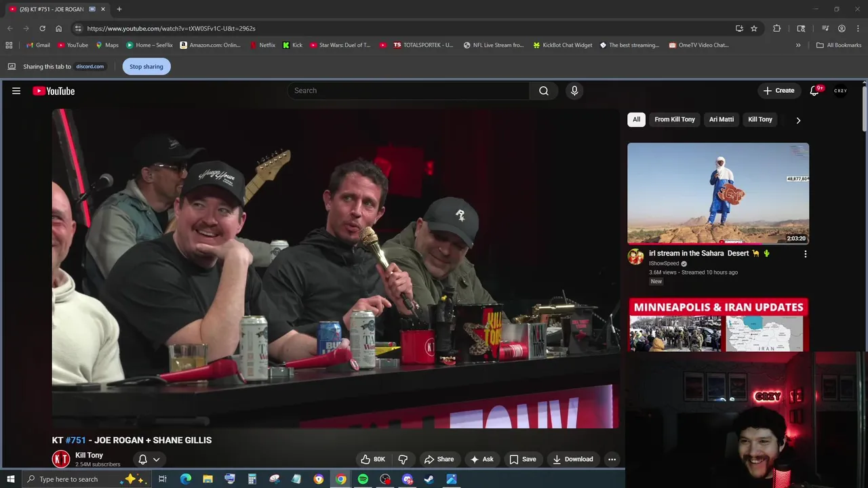Install app icon in the address bar
The image size is (868, 488).
(x=739, y=28)
